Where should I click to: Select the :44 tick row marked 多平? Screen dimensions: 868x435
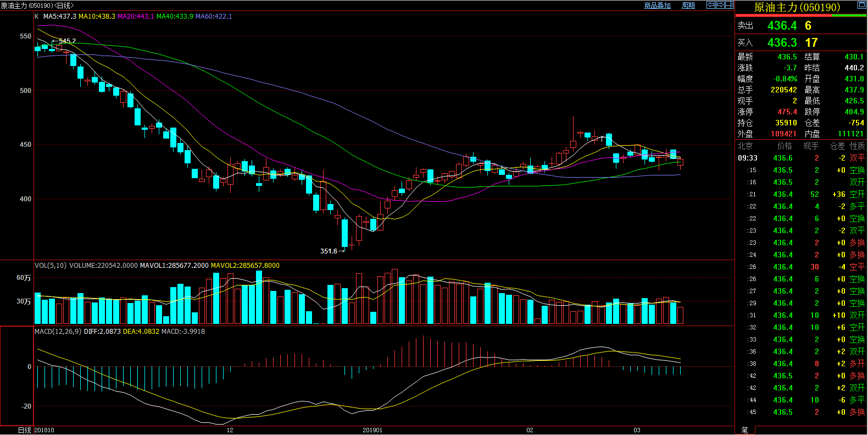click(801, 400)
